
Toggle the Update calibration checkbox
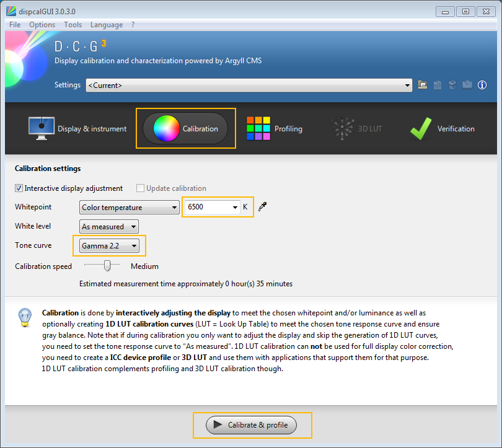point(141,188)
